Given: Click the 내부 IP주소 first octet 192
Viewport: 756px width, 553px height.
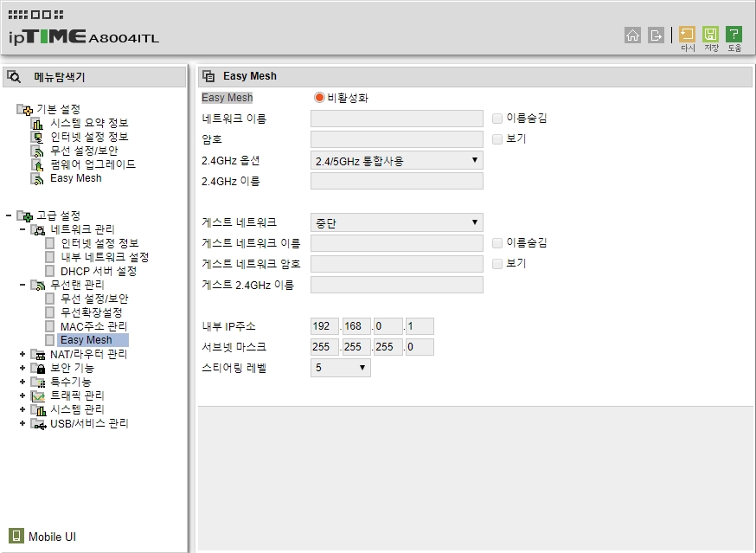Looking at the screenshot, I should 324,325.
